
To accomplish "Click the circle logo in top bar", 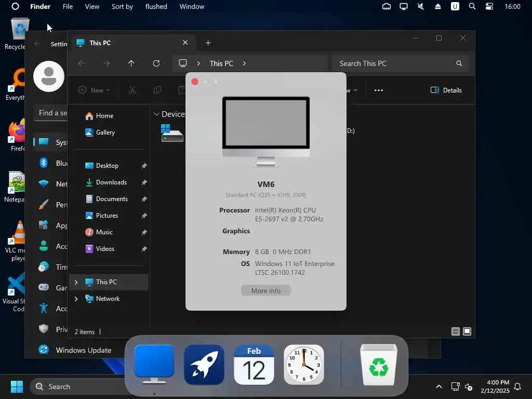I will 15,6.
